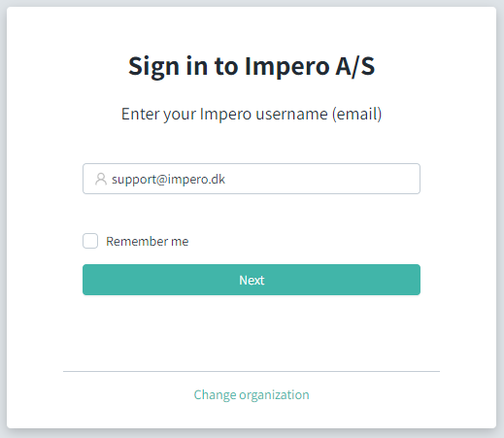Select the person icon beside the email
The image size is (504, 438).
tap(101, 179)
